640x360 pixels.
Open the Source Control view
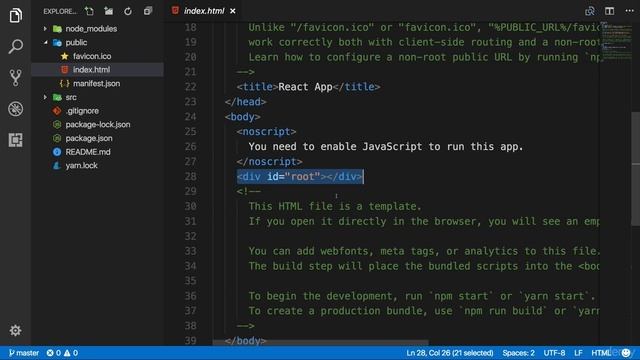coord(15,78)
